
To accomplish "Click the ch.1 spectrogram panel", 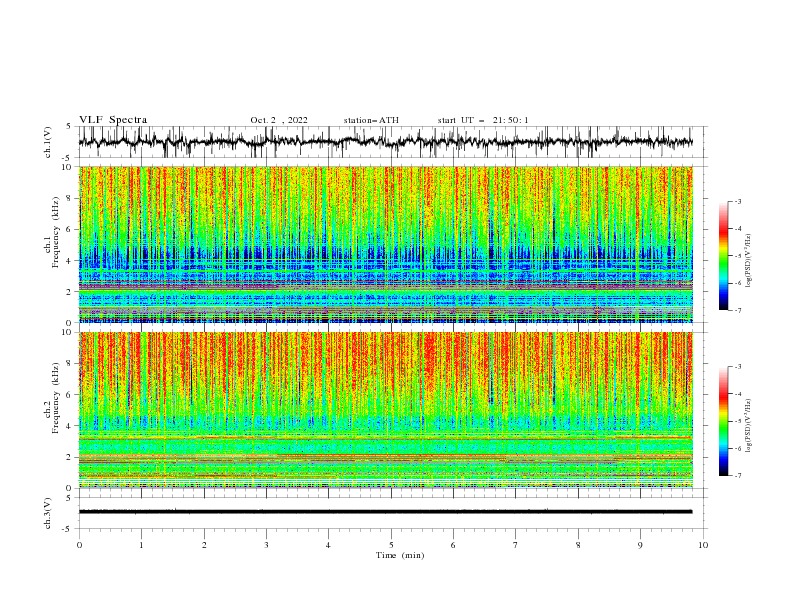I will 385,244.
